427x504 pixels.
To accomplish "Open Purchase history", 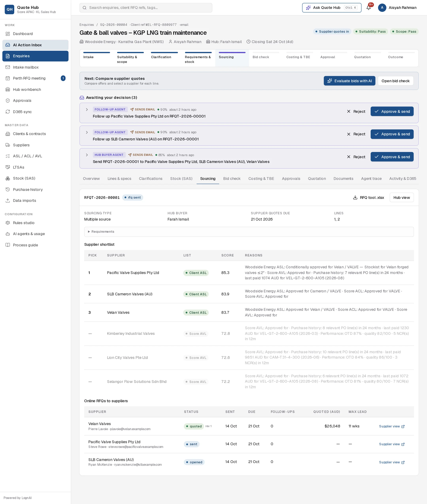I will (35, 190).
